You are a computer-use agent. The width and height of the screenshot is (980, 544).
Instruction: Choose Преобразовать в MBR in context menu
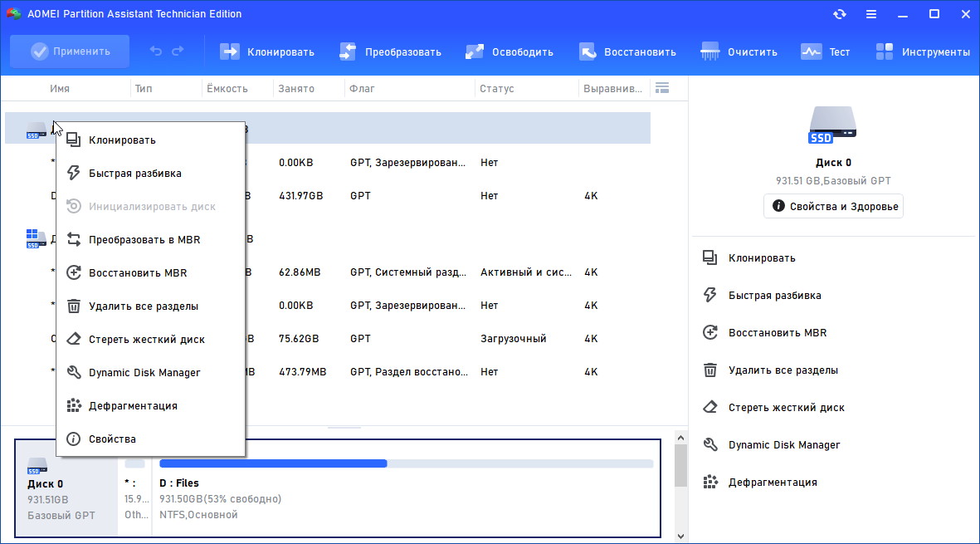click(x=150, y=239)
